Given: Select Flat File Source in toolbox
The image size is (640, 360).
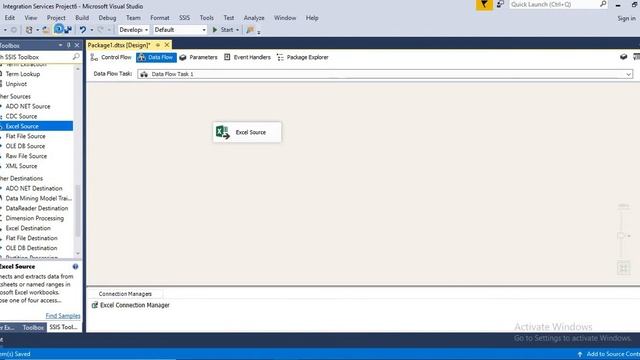Looking at the screenshot, I should (25, 136).
